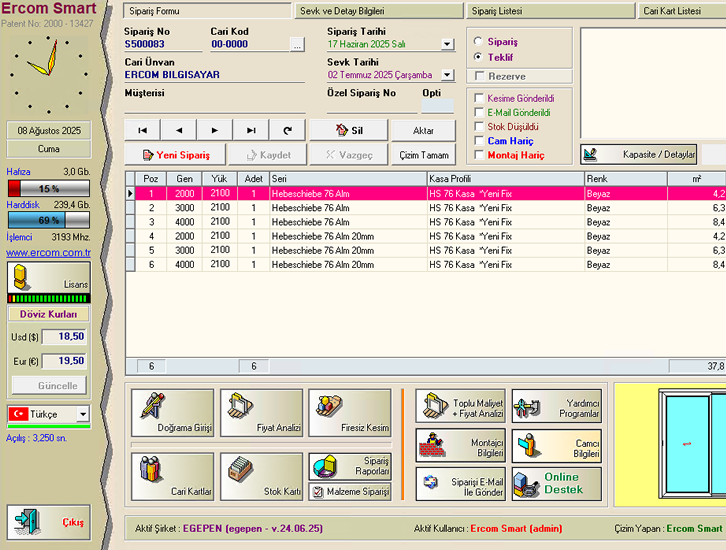Click the Yeni Sipariş button
The image size is (726, 550).
(x=175, y=155)
